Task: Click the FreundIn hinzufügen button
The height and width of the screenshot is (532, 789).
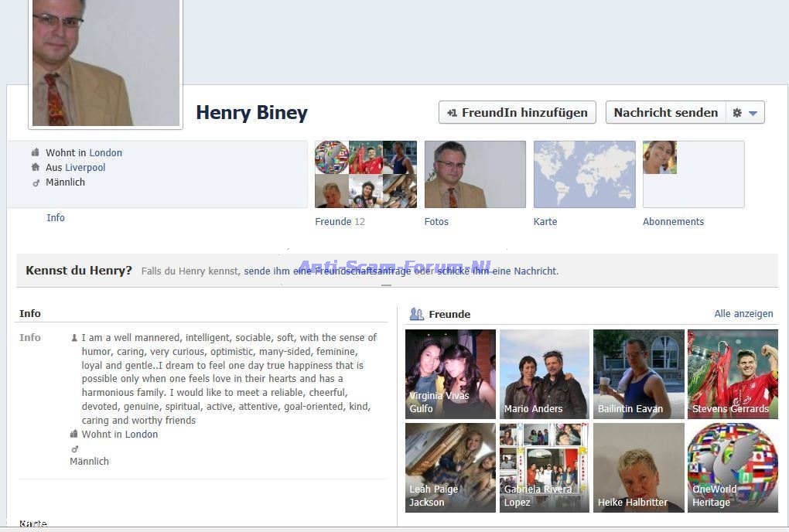Action: coord(517,113)
